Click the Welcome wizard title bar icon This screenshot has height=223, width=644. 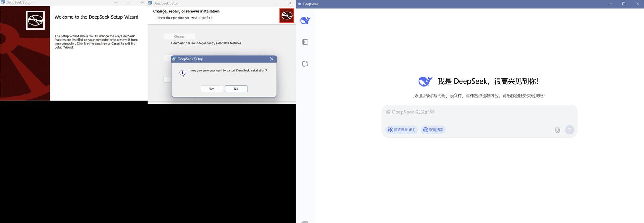[3, 2]
